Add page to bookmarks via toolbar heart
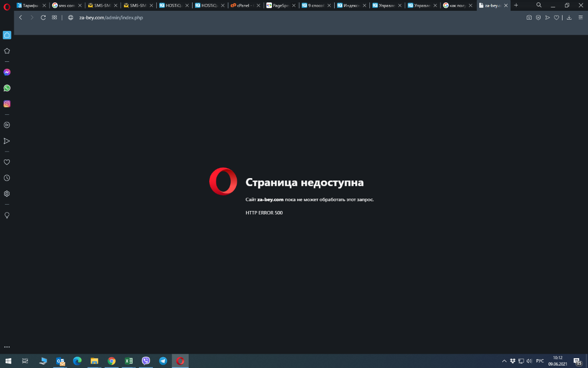The height and width of the screenshot is (368, 588). tap(557, 17)
